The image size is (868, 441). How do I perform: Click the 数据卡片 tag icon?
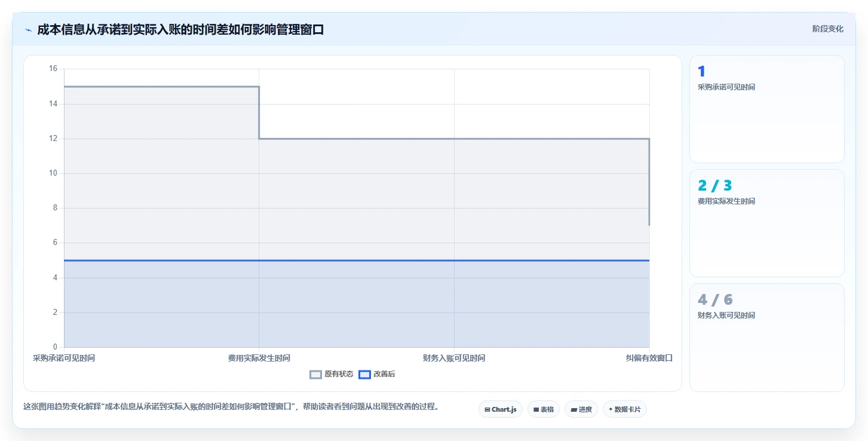pyautogui.click(x=611, y=409)
